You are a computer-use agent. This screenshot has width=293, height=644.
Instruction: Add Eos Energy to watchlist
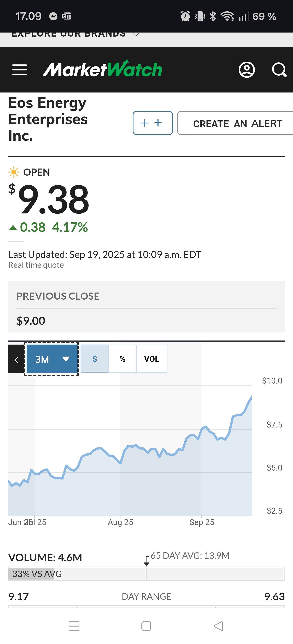click(x=152, y=123)
